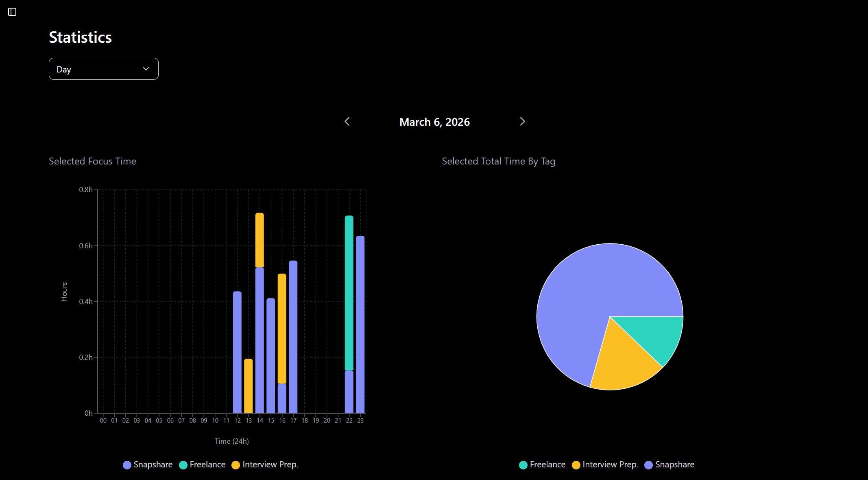Viewport: 868px width, 480px height.
Task: Select the March 6, 2026 date label
Action: 434,121
